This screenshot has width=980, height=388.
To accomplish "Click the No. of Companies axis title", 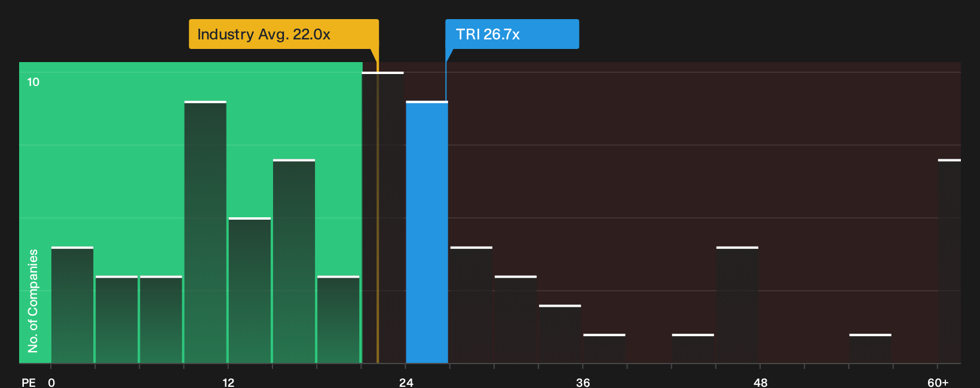I will [x=33, y=301].
